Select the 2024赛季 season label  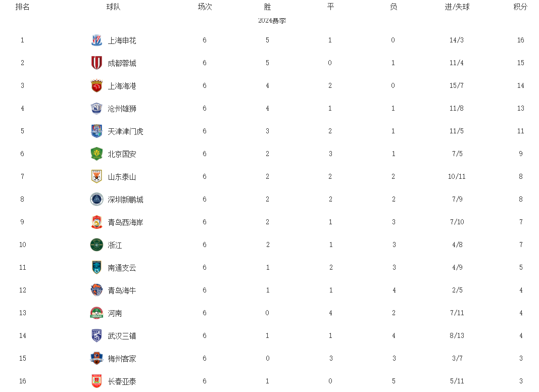click(272, 21)
